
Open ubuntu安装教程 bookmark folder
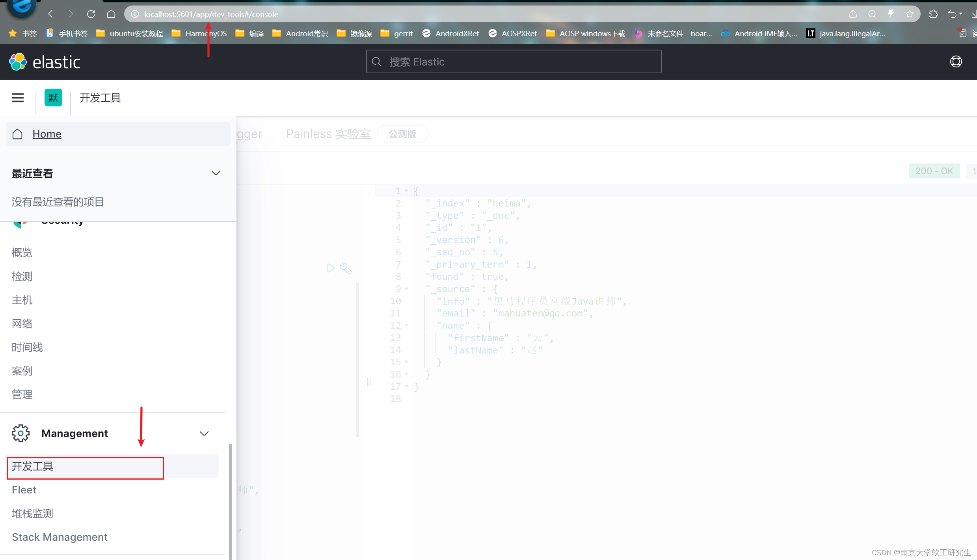pyautogui.click(x=129, y=33)
